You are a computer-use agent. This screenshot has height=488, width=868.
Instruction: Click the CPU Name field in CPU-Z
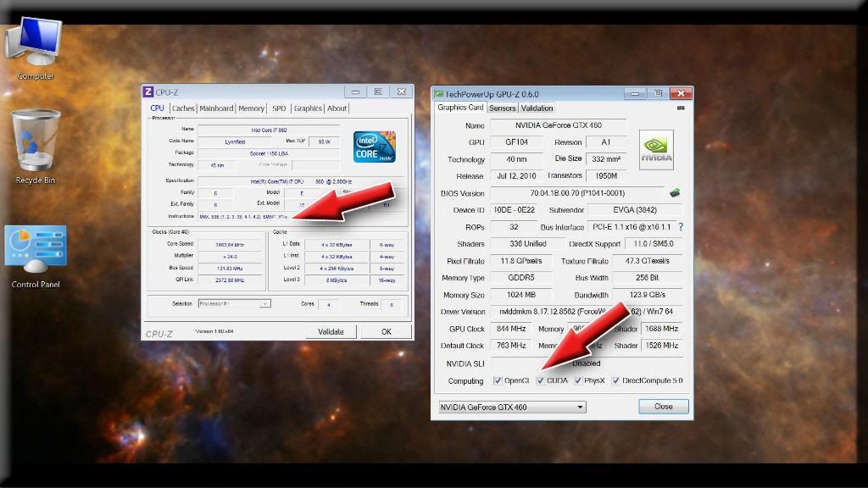click(x=269, y=130)
